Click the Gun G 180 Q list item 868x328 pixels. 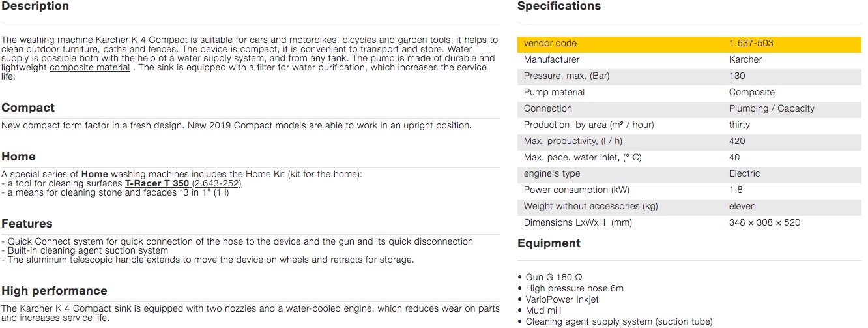coord(554,278)
